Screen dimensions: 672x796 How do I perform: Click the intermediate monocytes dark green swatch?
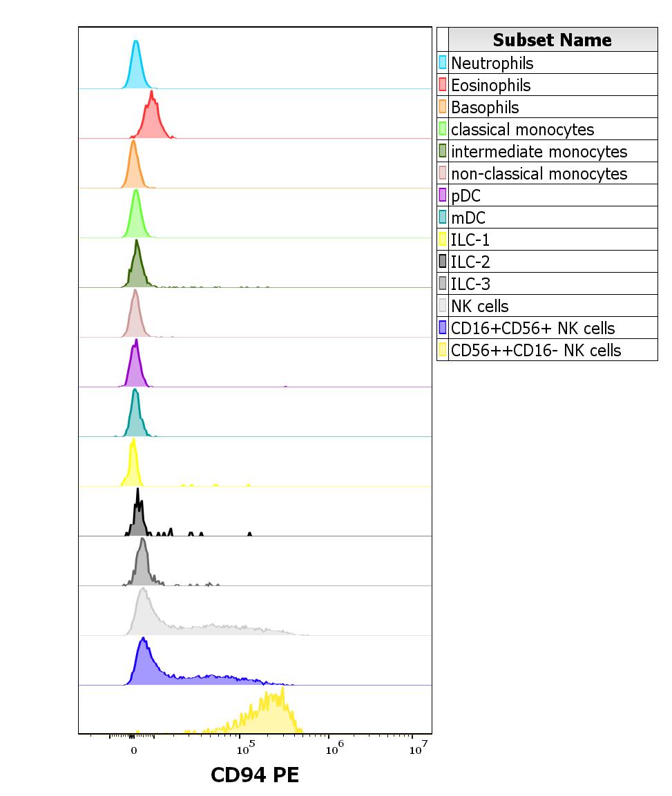pos(444,151)
